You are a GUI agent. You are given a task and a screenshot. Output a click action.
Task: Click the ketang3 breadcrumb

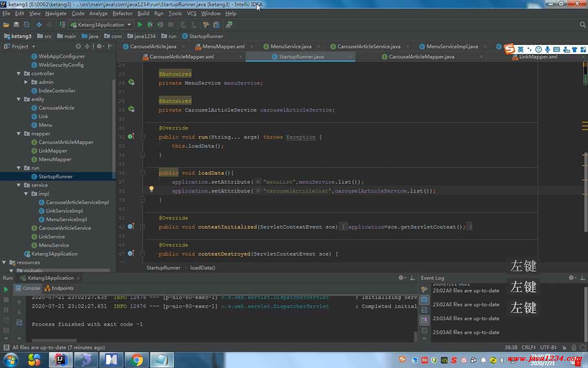(x=18, y=36)
